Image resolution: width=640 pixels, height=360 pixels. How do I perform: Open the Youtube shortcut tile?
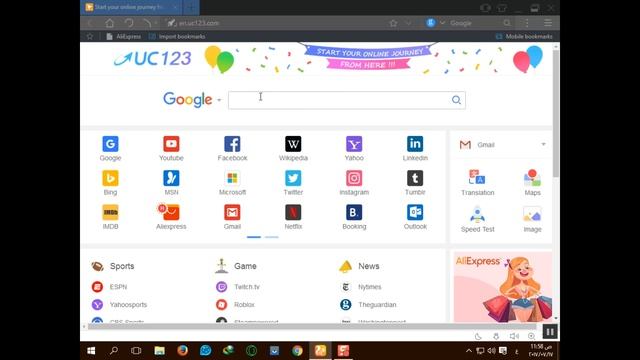tap(171, 149)
